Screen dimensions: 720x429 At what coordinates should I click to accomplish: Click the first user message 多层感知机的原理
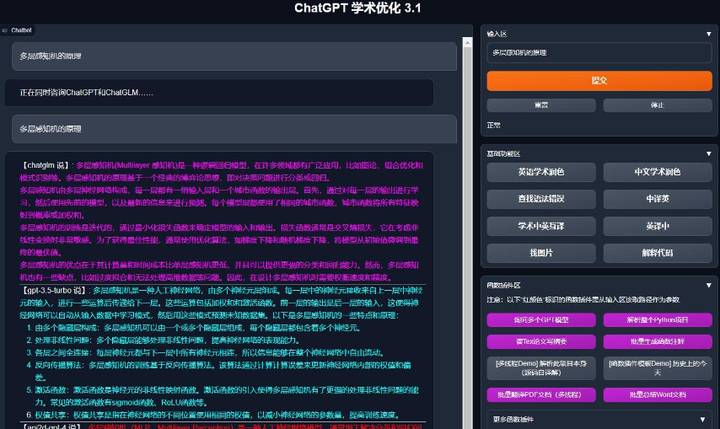point(234,56)
